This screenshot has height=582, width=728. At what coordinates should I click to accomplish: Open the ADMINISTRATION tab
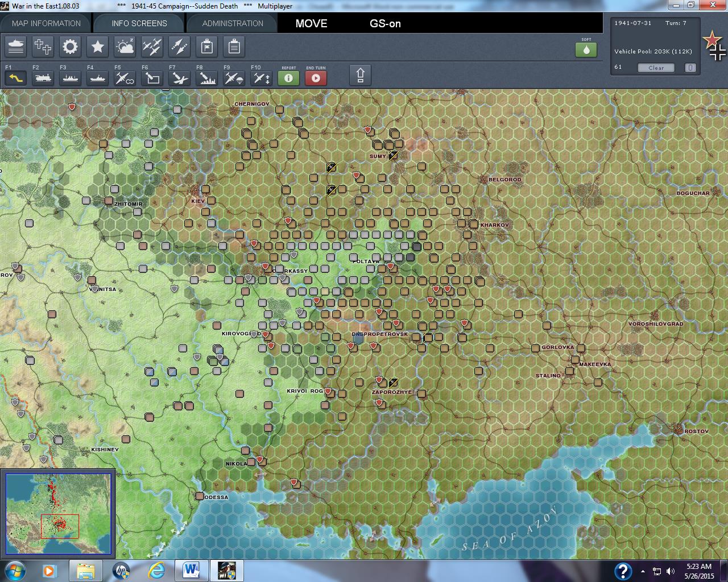click(x=233, y=23)
